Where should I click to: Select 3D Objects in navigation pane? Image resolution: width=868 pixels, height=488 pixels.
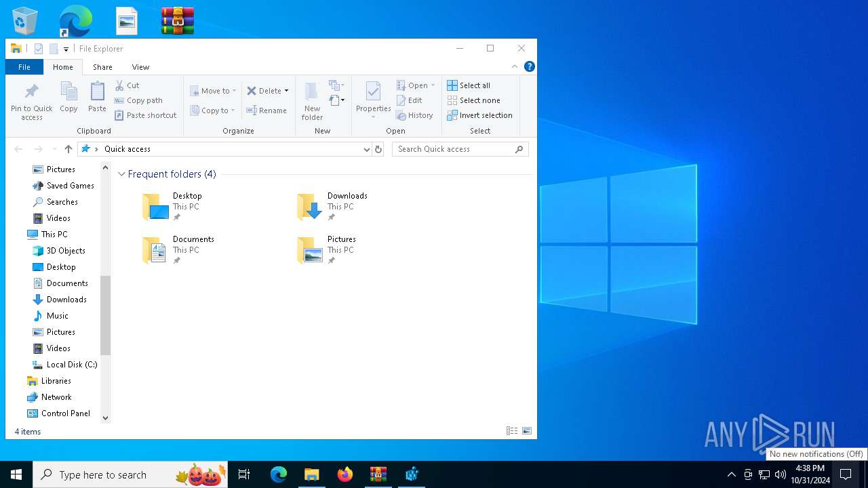[x=59, y=251]
